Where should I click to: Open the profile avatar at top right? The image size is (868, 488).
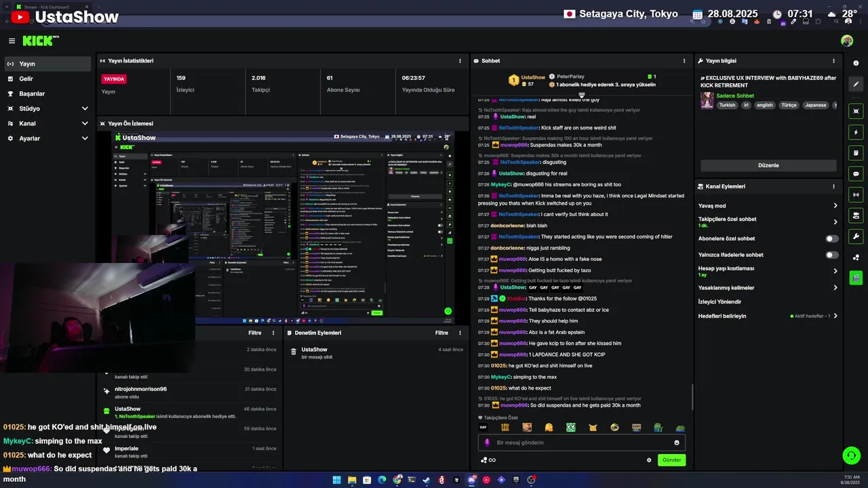[x=847, y=41]
